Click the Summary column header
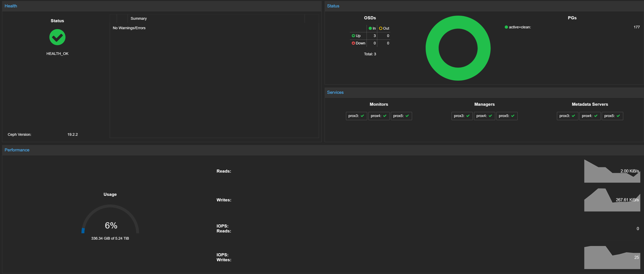This screenshot has height=274, width=644. pos(139,19)
